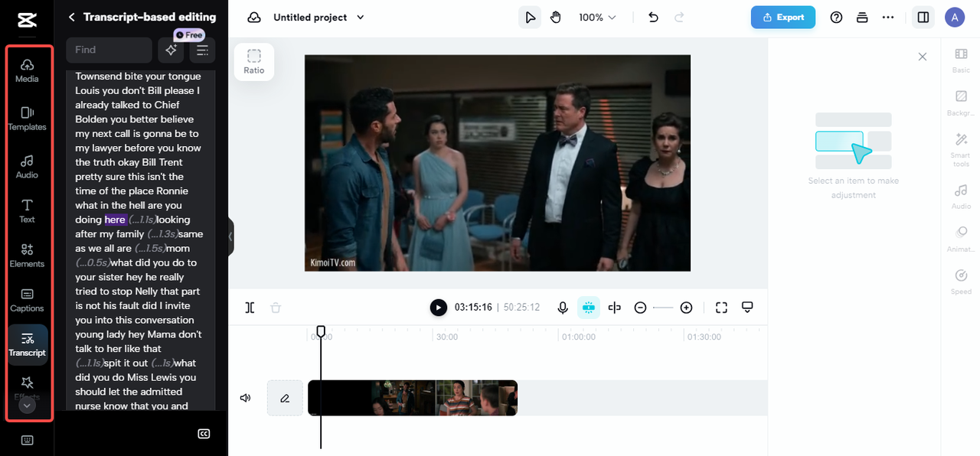
Task: Select the hand pan tool
Action: (556, 17)
